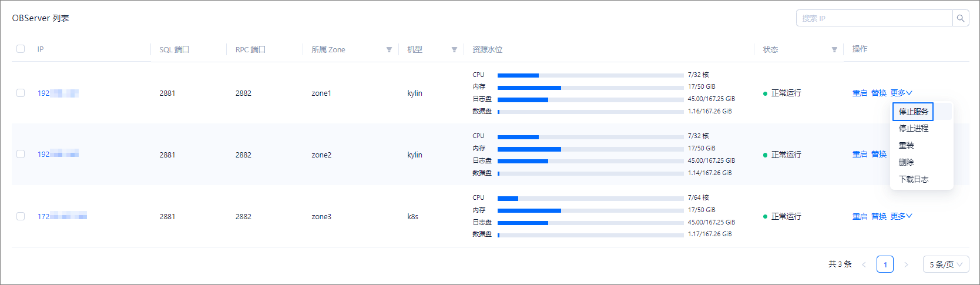Select 停止进程 from the dropdown menu
980x285 pixels.
[x=914, y=128]
